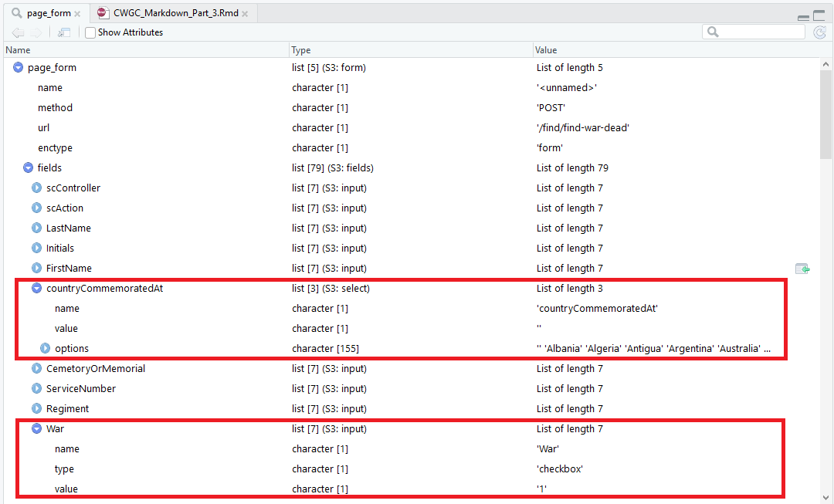Select the 'POST' value cell
Screen dimensions: 834x504
pos(551,108)
